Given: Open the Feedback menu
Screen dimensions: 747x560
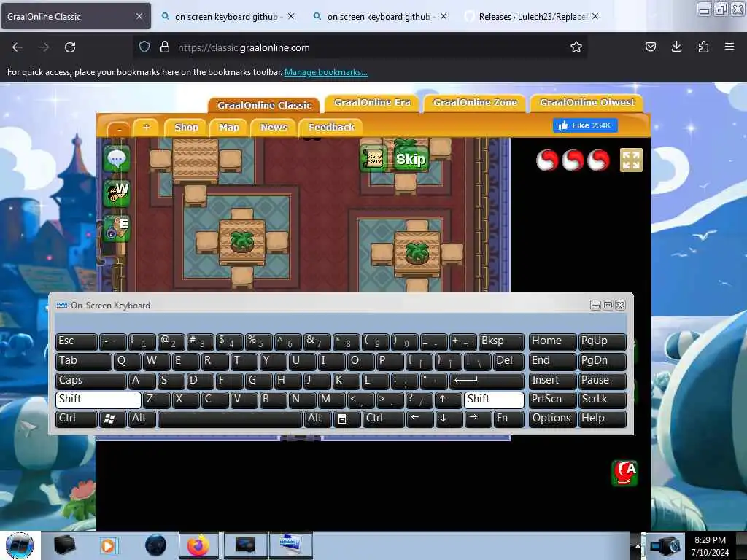Looking at the screenshot, I should click(x=331, y=127).
